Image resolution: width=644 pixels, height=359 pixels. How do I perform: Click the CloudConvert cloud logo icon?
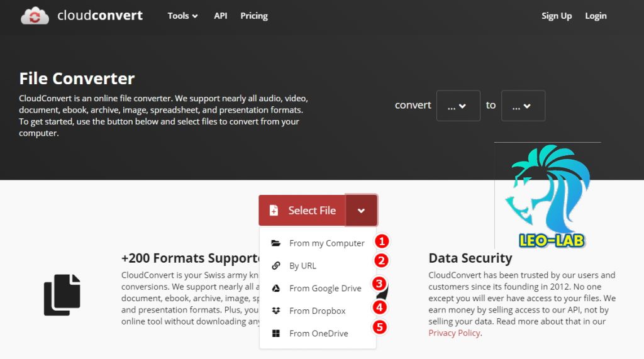click(x=35, y=16)
